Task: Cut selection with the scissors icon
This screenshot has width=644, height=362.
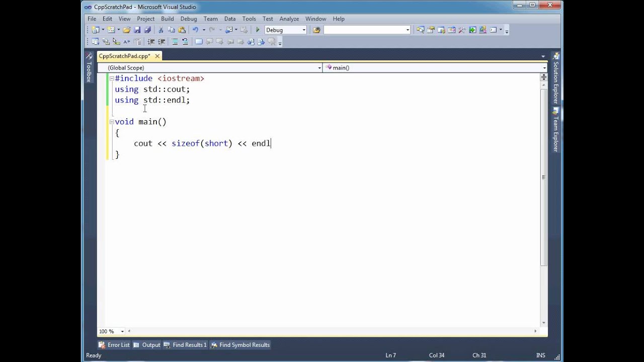Action: [x=161, y=30]
